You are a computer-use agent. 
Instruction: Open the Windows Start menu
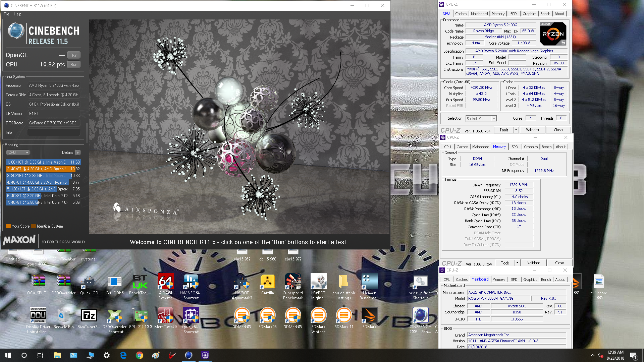8,355
